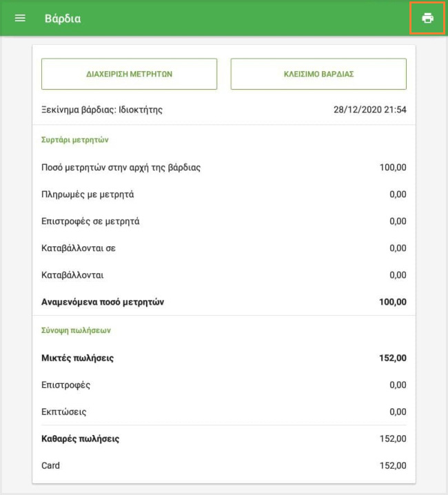Select the Καταβάλλονται σε row label
448x495 pixels.
79,248
